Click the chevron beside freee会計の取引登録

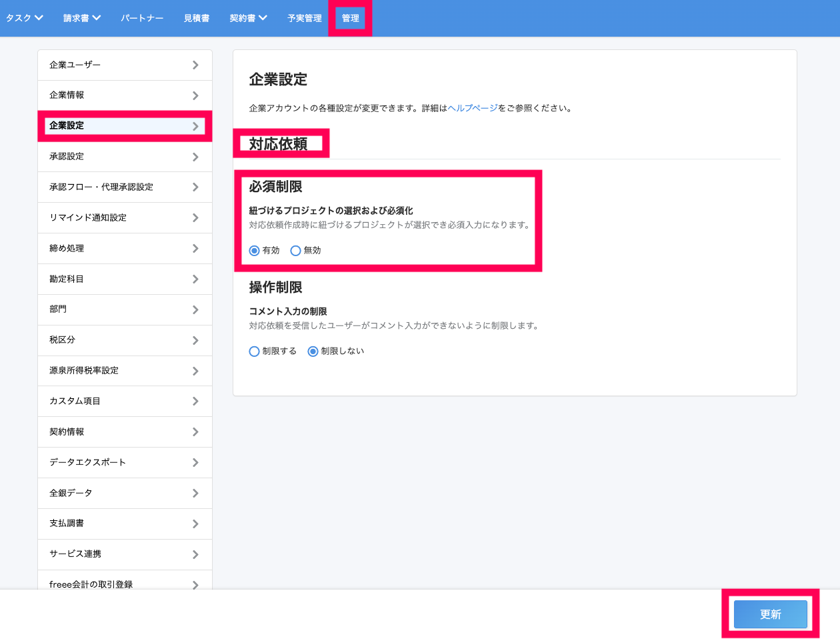point(195,585)
